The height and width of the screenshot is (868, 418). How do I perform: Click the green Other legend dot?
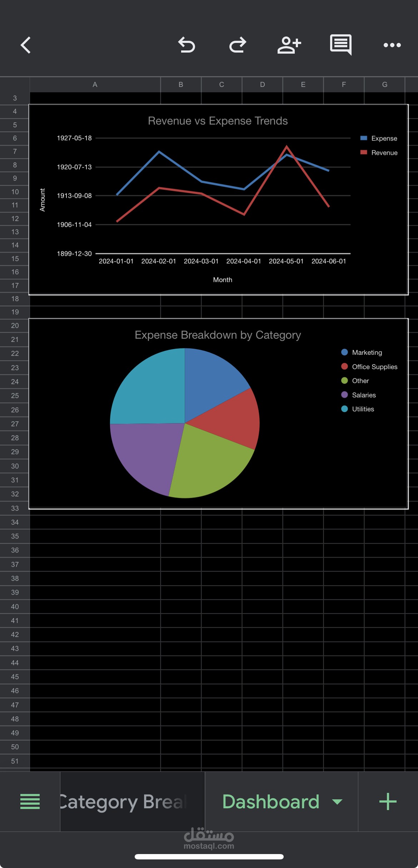[x=344, y=381]
